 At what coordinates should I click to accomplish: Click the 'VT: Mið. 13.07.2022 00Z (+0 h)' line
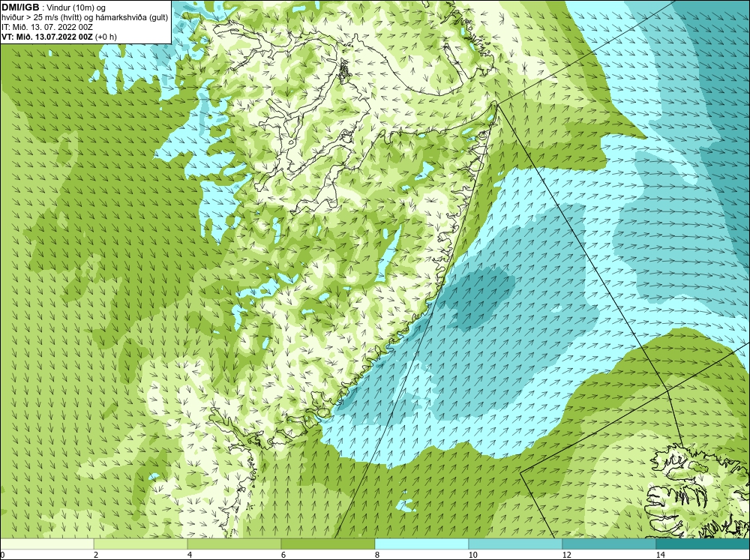(58, 36)
